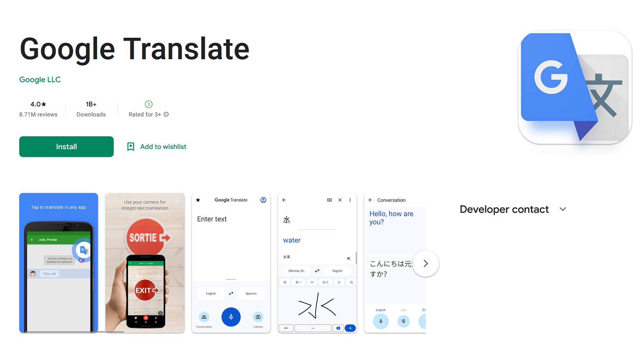644x362 pixels.
Task: Click the undo arrow in handwriting pad
Action: coord(286,328)
